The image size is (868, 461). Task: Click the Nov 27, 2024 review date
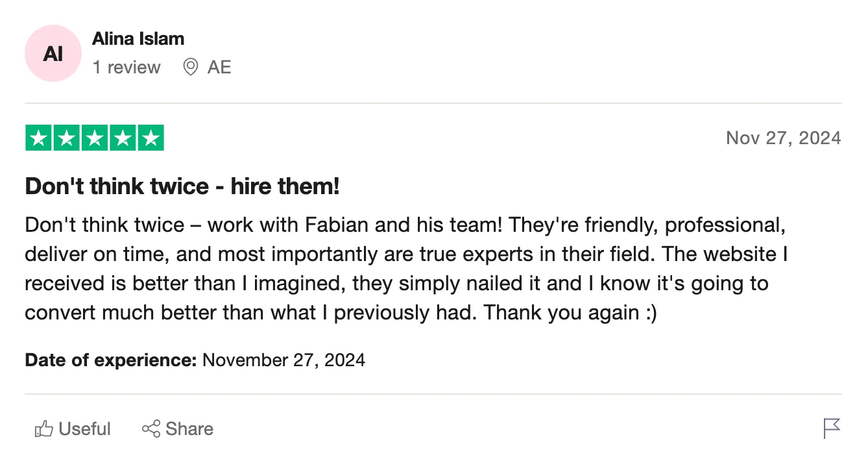783,138
